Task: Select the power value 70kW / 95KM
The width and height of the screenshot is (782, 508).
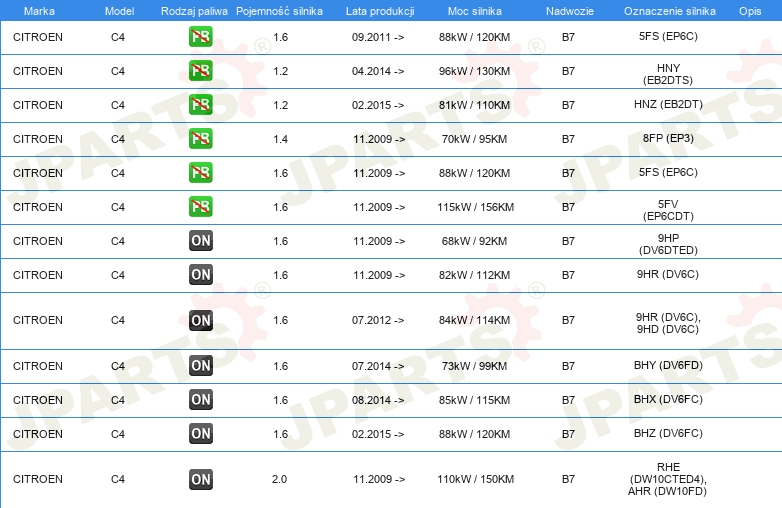Action: click(474, 139)
